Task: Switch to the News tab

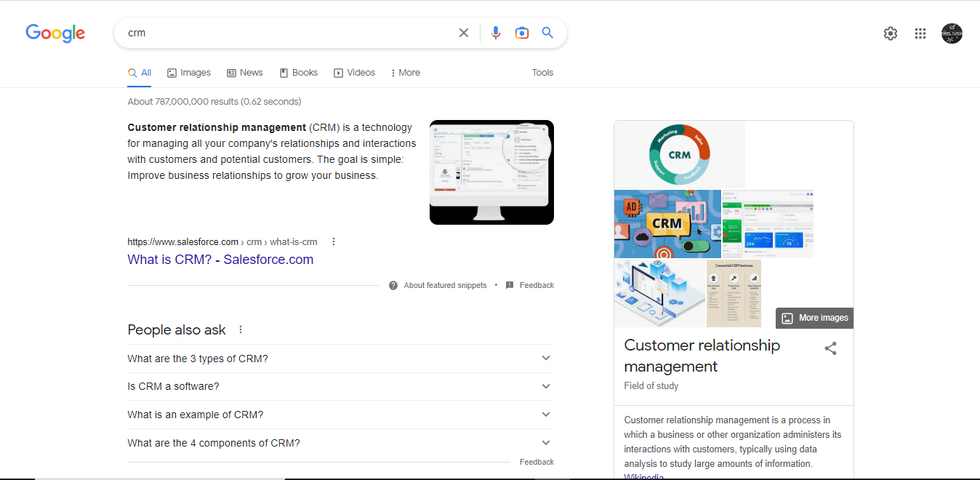Action: (x=245, y=73)
